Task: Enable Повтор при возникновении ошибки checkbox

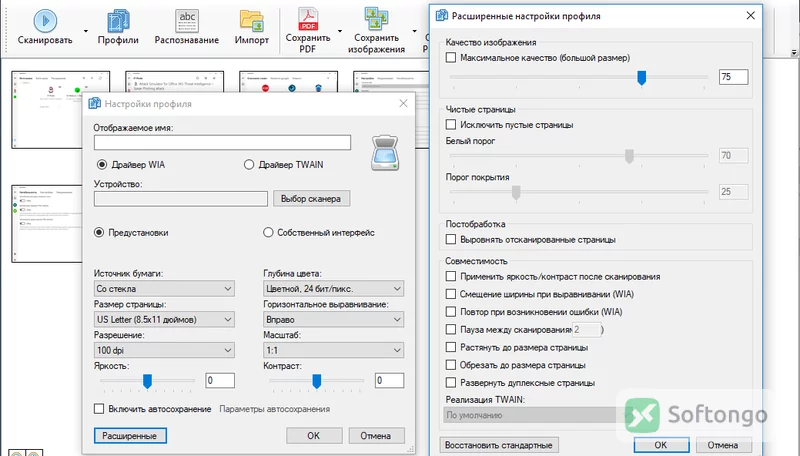Action: (451, 312)
